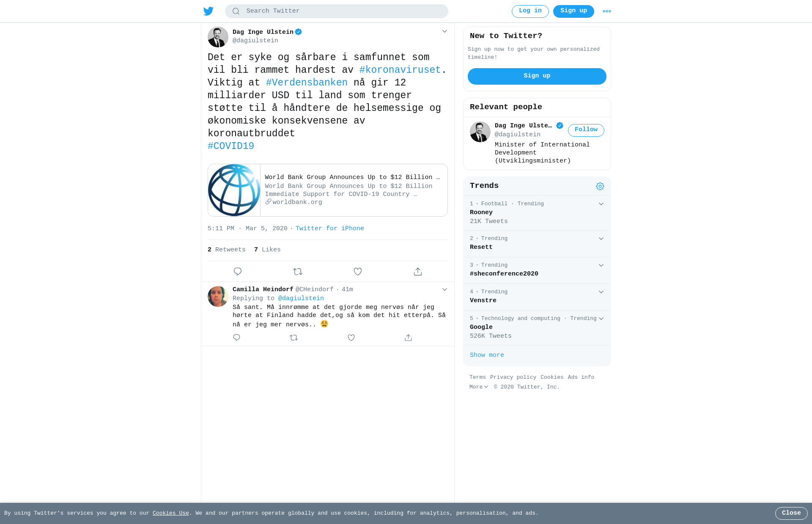Like Camilla Heindorf's reply
This screenshot has width=812, height=524.
pos(351,337)
